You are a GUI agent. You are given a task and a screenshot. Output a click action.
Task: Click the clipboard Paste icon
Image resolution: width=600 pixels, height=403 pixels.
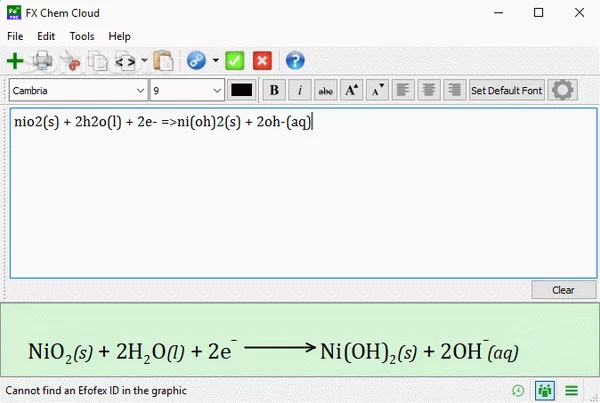tap(163, 61)
